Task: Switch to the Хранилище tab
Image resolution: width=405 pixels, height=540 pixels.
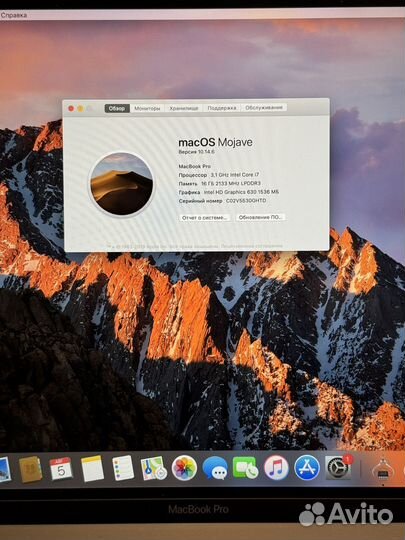Action: (184, 108)
